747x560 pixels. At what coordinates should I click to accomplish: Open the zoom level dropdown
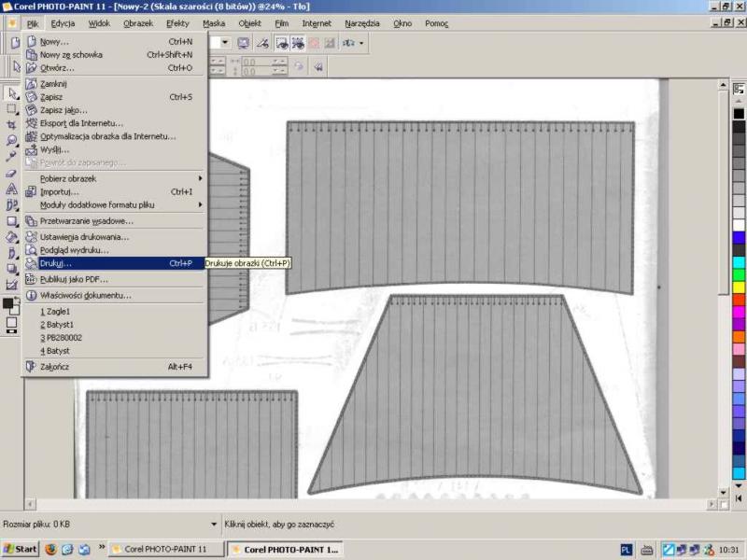pyautogui.click(x=224, y=43)
